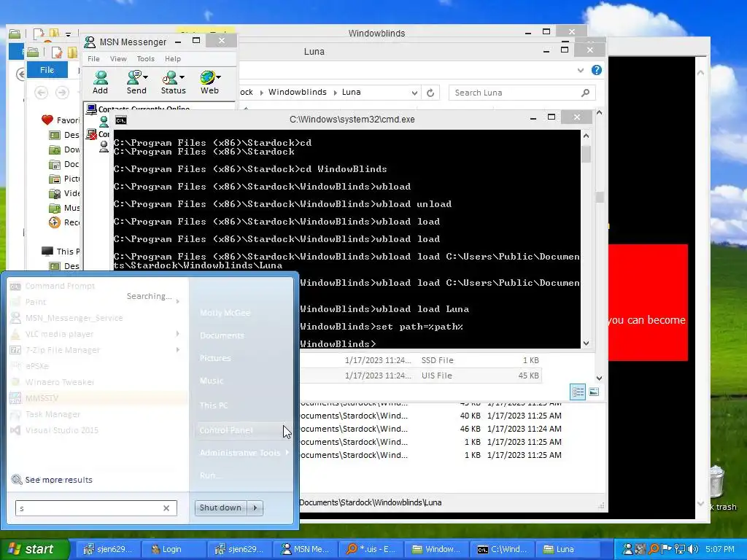Switch to the details view icon
The height and width of the screenshot is (560, 747).
point(578,392)
